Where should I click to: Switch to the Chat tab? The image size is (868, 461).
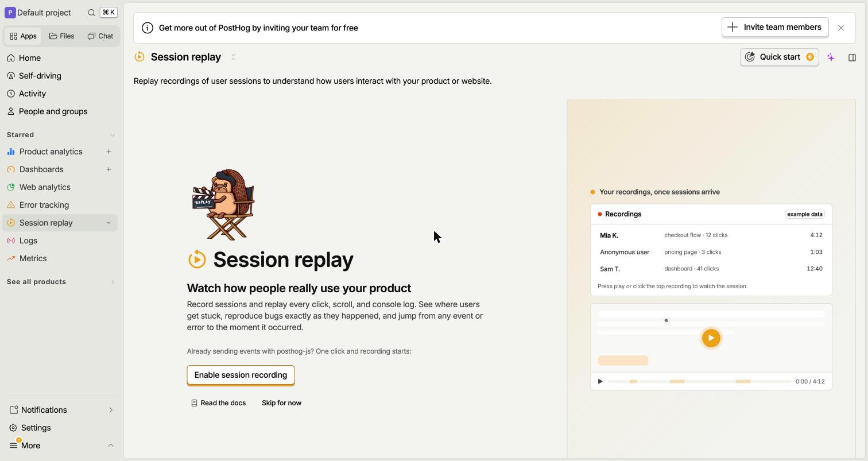pos(100,36)
